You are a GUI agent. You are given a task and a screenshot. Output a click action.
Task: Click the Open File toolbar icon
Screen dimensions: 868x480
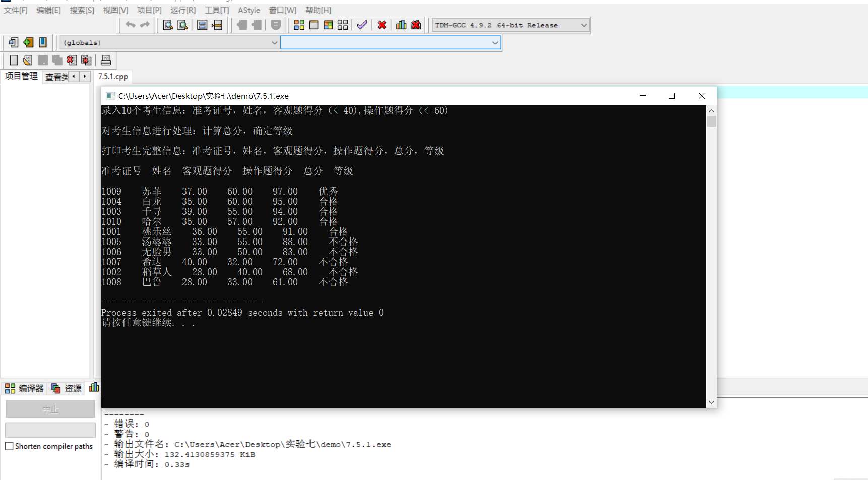pyautogui.click(x=28, y=60)
